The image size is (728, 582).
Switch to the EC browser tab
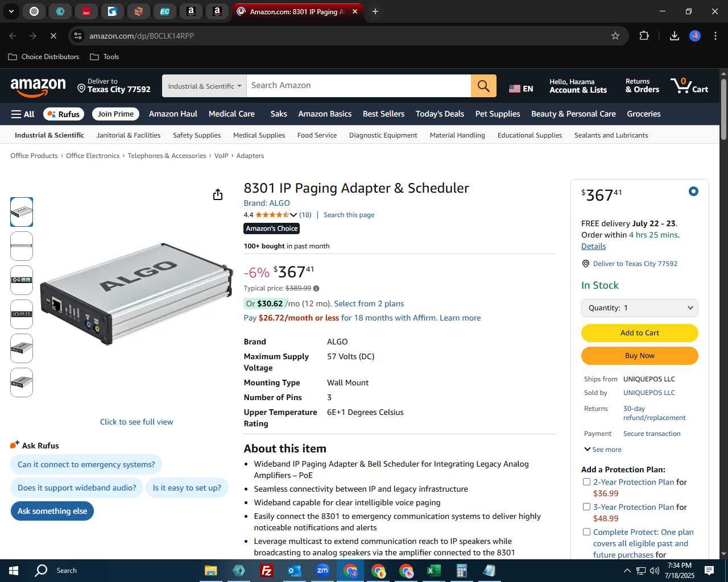click(164, 11)
